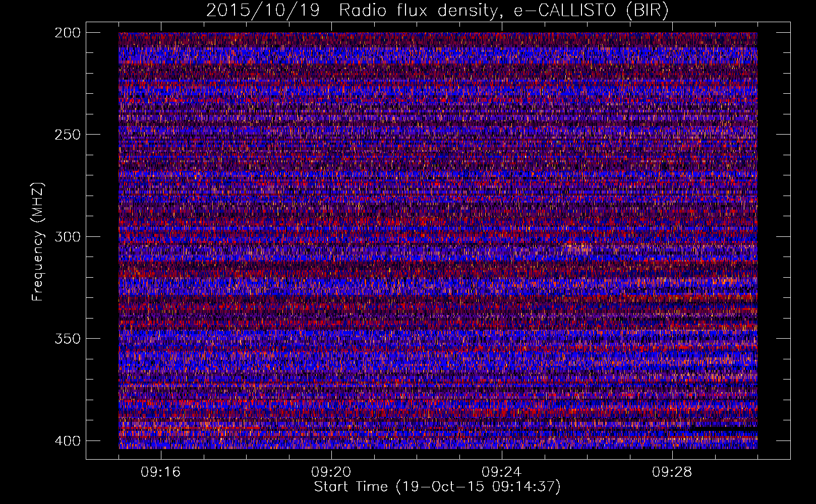Viewport: 816px width, 504px height.
Task: Click the 250 frequency tick label
Action: point(67,135)
